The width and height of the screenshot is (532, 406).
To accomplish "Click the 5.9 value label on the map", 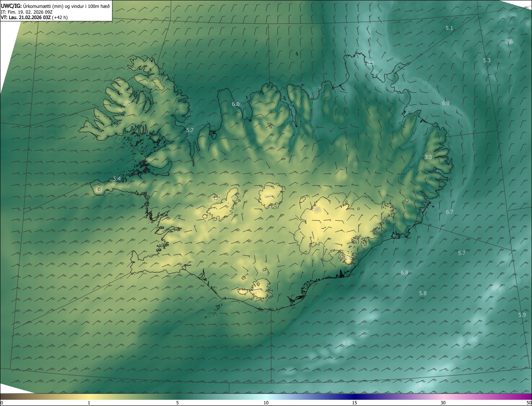I will [x=522, y=315].
